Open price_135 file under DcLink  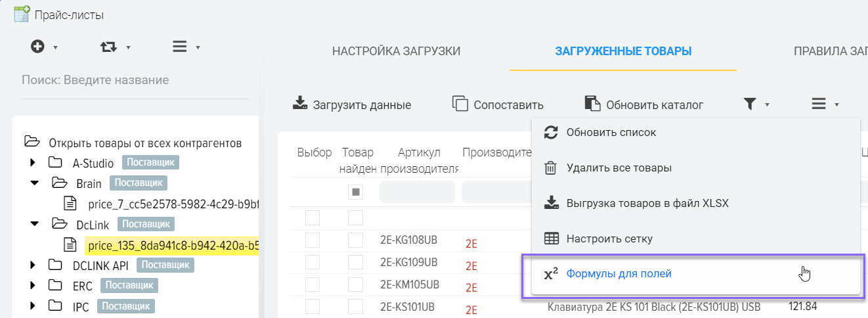pos(172,245)
